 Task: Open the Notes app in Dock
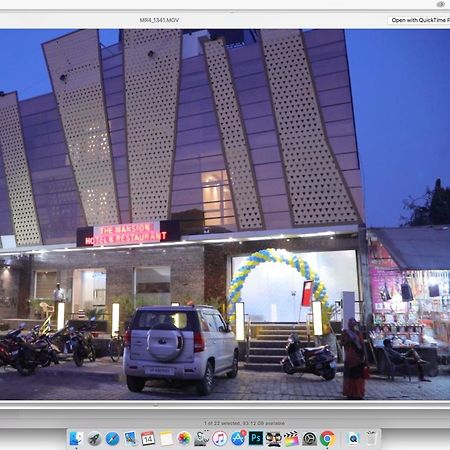click(166, 439)
